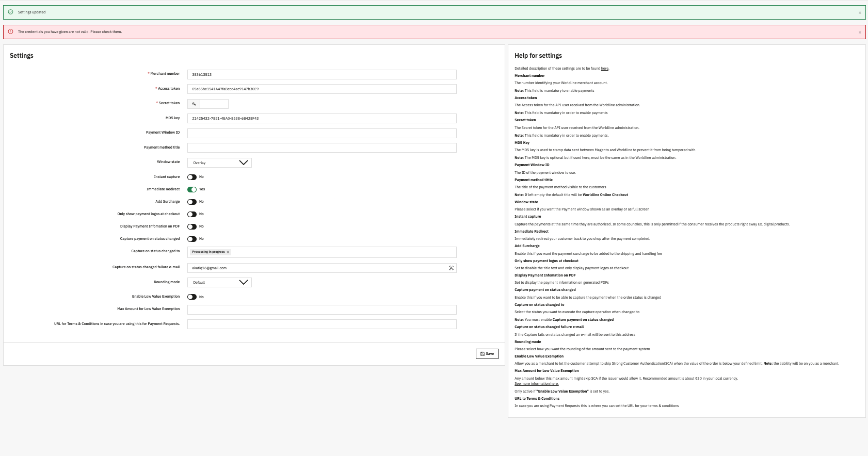Enable the Add Surcharge switch
This screenshot has height=456, width=868.
tap(192, 202)
